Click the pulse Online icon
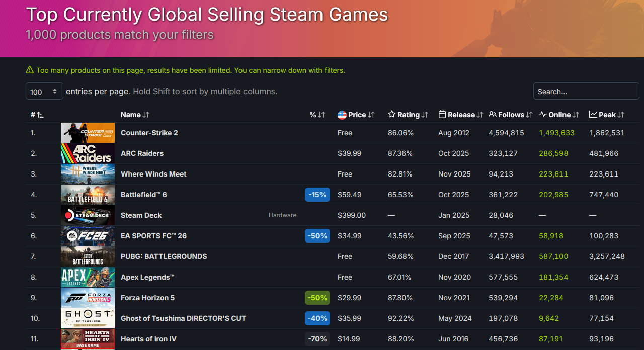644x350 pixels. coord(543,115)
